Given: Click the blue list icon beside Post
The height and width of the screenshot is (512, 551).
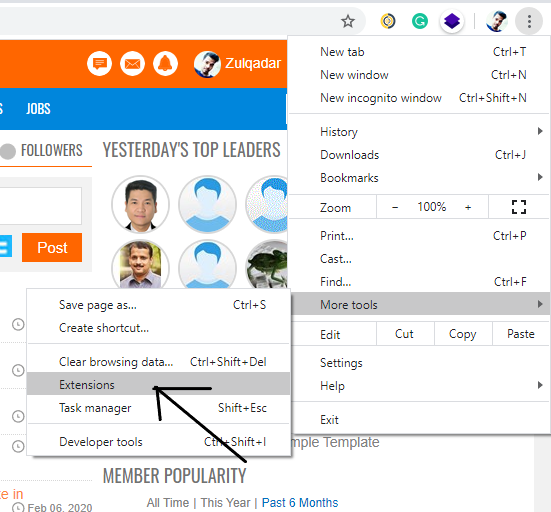Looking at the screenshot, I should [x=5, y=246].
